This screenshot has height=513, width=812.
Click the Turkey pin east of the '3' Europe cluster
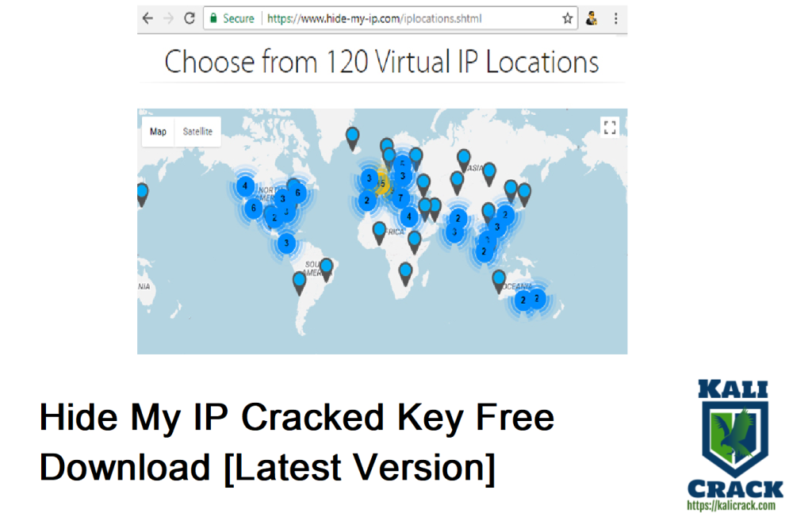pos(423,186)
